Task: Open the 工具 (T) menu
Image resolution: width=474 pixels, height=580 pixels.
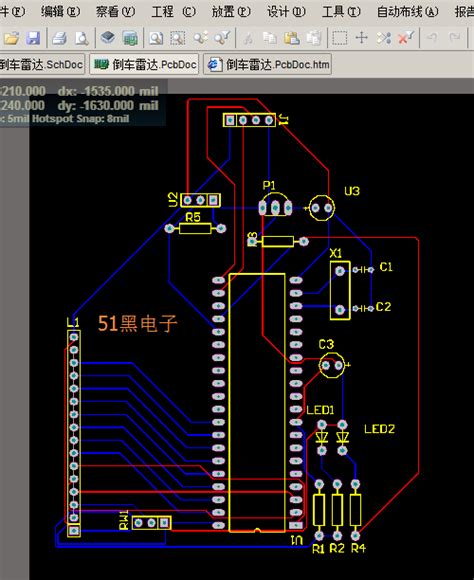Action: [x=341, y=12]
